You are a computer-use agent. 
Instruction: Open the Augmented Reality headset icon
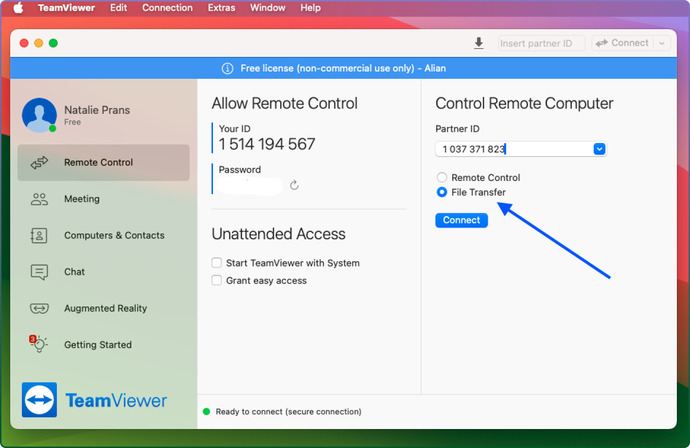click(x=39, y=308)
